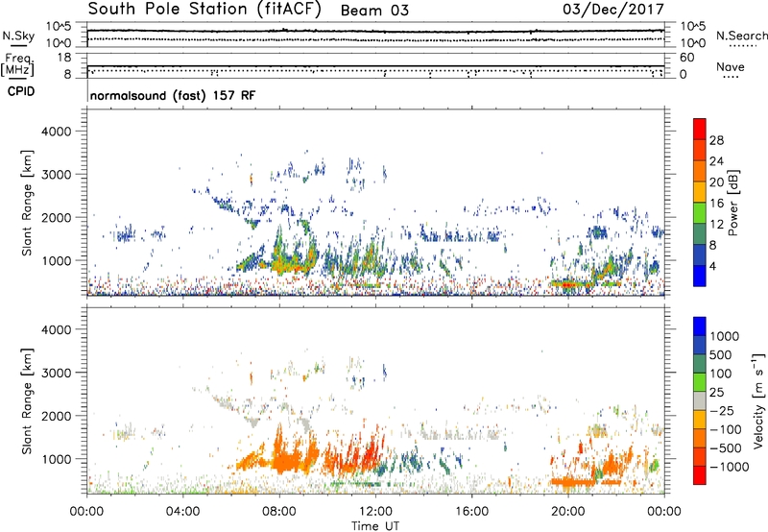Viewport: 768px width, 532px height.
Task: Click the "100" value on the Velocity colorbar
Action: pos(721,374)
